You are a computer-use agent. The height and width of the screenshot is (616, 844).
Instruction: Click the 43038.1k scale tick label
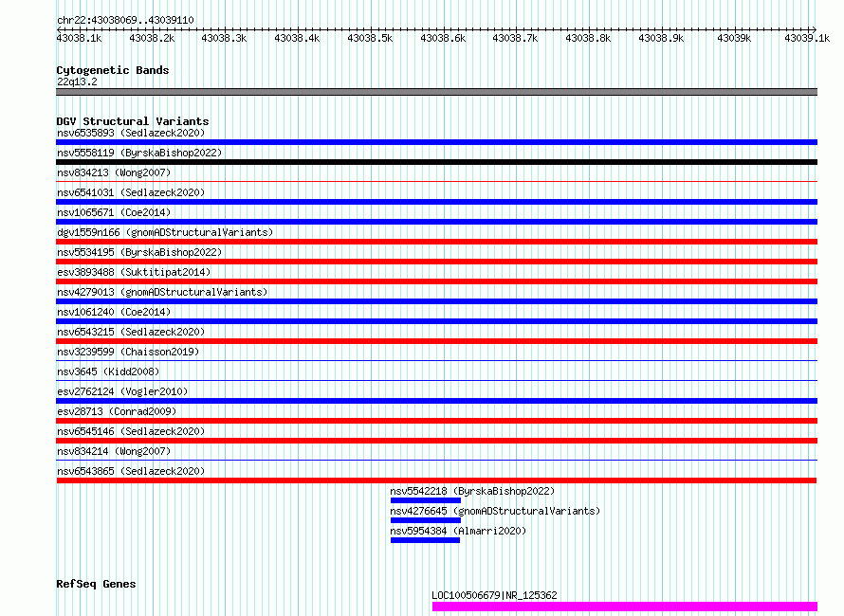79,38
